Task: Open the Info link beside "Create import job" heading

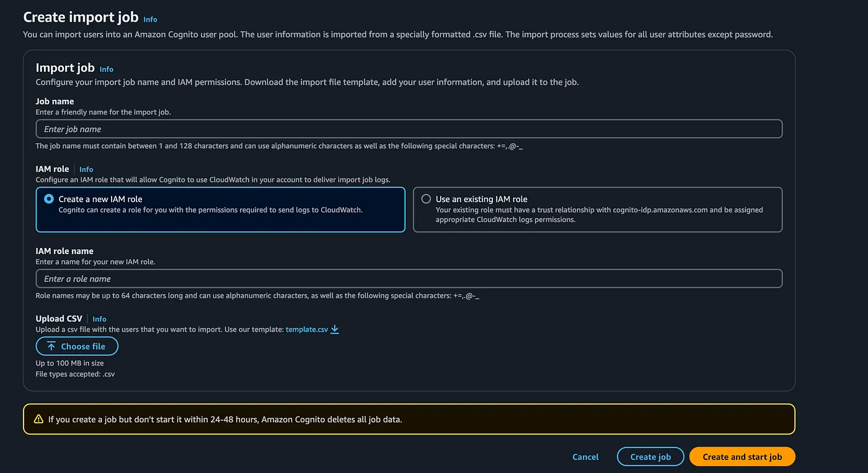Action: pyautogui.click(x=150, y=19)
